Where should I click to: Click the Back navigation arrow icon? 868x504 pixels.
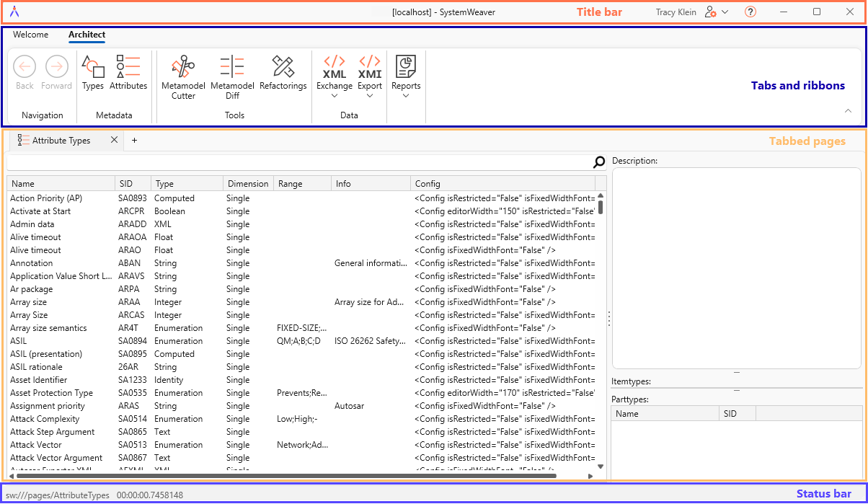(x=25, y=67)
